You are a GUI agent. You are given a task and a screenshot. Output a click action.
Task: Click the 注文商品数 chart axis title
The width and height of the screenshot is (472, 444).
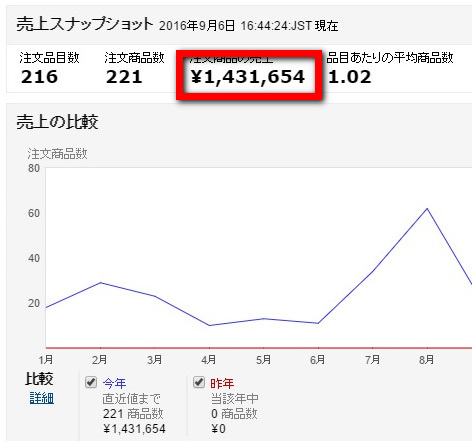pos(57,154)
